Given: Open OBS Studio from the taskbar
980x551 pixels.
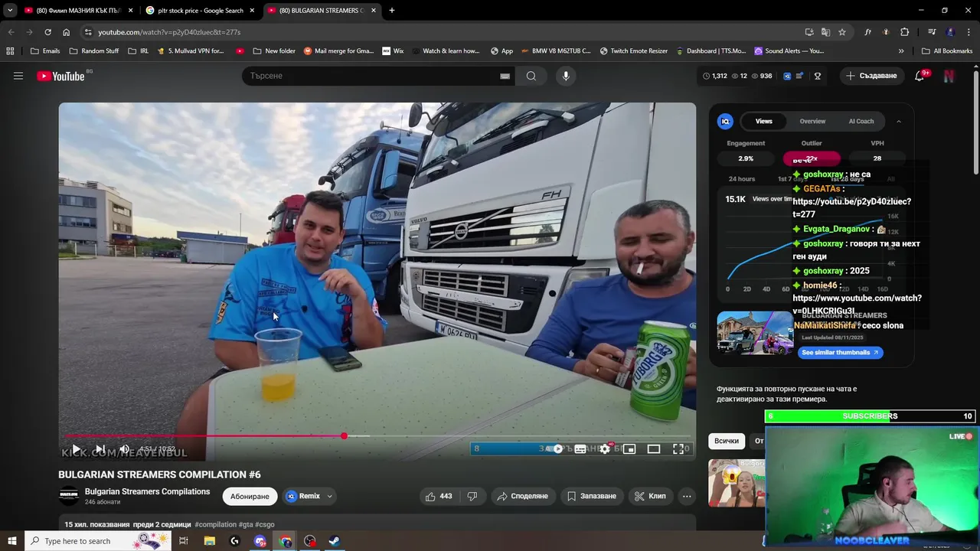Looking at the screenshot, I should point(310,541).
